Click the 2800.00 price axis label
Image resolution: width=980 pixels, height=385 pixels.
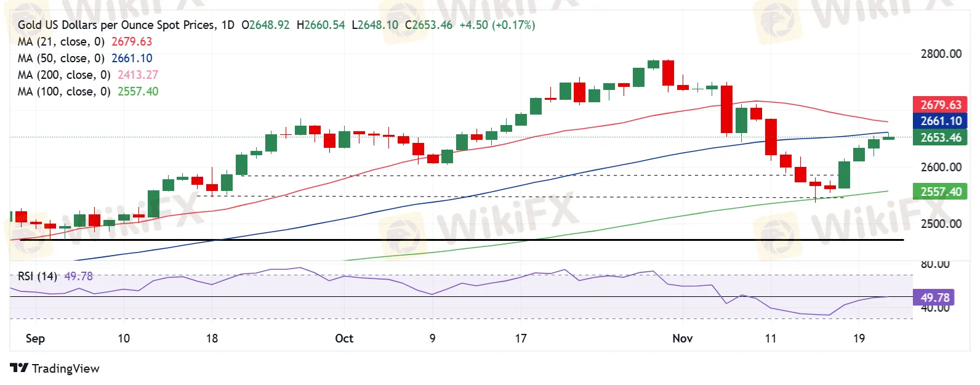click(941, 54)
